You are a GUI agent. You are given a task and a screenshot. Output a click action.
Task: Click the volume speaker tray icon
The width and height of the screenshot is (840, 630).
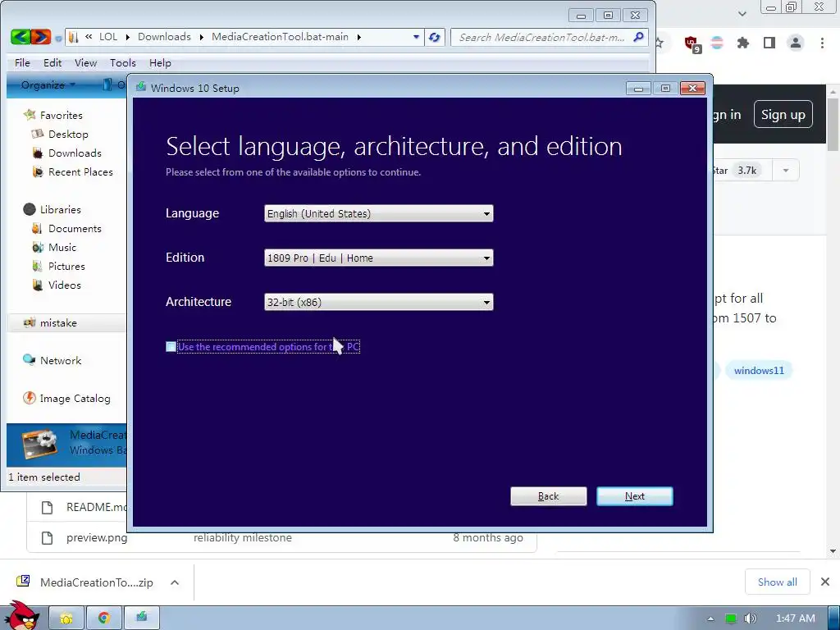click(750, 619)
